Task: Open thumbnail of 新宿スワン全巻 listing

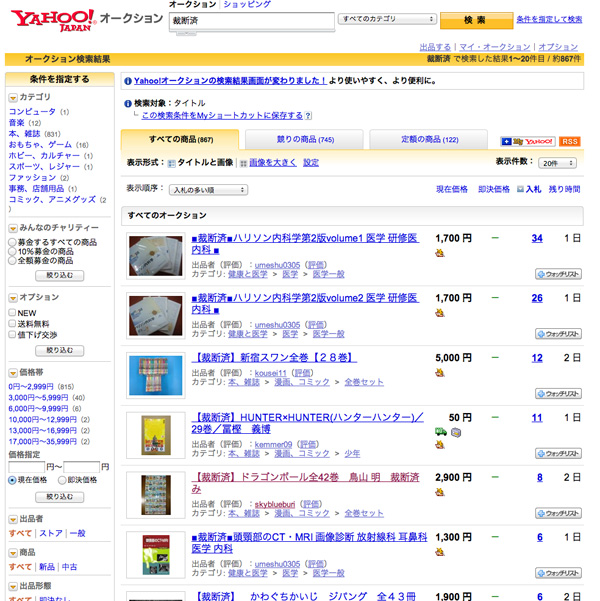Action: [156, 375]
